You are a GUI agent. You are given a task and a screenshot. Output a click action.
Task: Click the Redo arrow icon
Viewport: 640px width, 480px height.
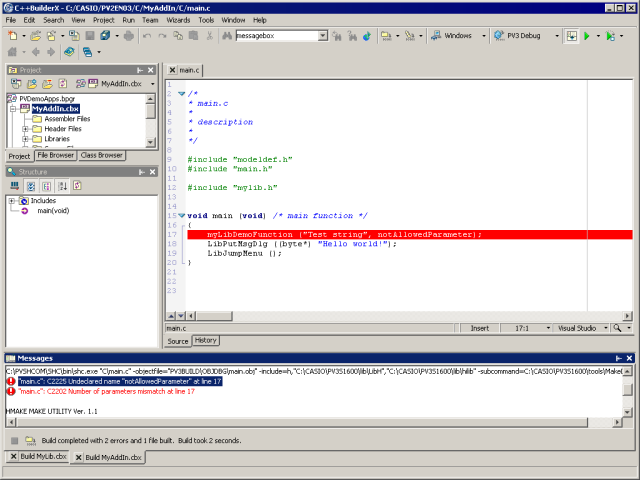click(x=162, y=36)
